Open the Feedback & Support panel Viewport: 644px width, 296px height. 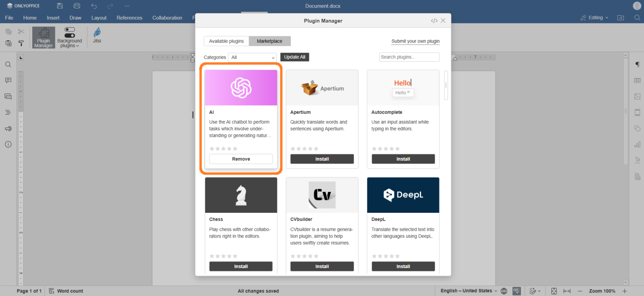pyautogui.click(x=8, y=128)
